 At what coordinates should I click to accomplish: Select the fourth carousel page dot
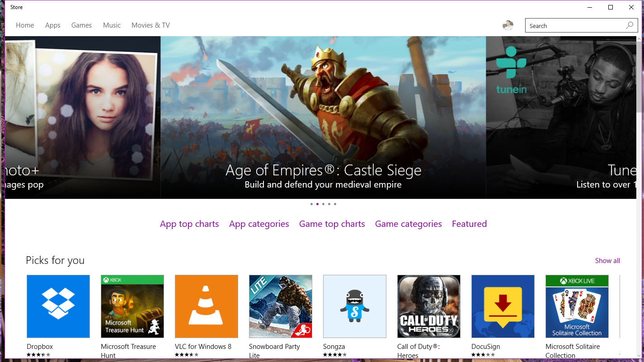pos(329,204)
